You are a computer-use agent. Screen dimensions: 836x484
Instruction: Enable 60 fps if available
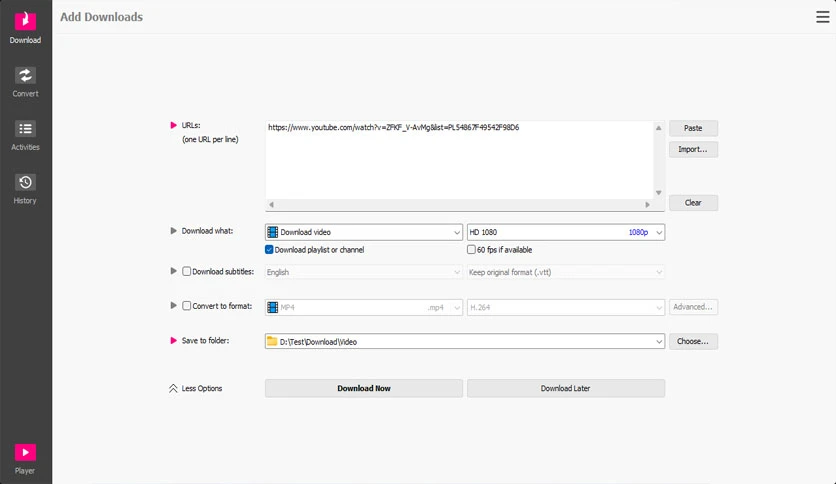[471, 249]
